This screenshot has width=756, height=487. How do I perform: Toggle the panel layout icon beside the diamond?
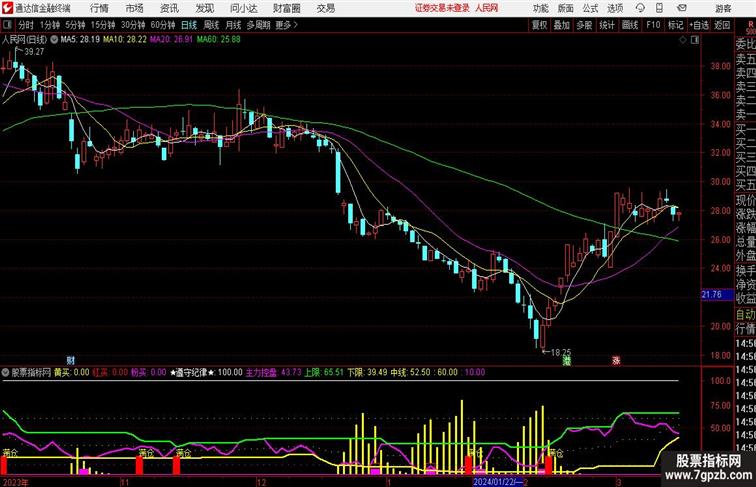pyautogui.click(x=695, y=40)
